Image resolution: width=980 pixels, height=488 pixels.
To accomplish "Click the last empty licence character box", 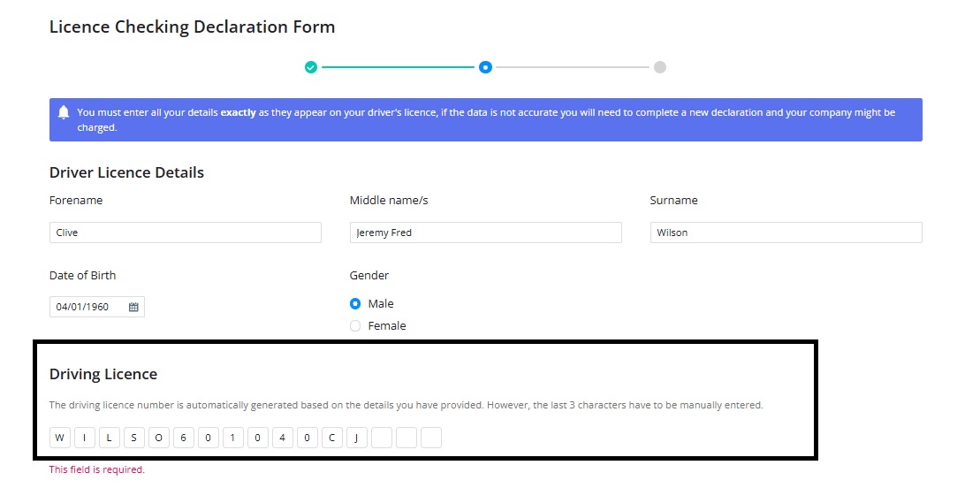I will pos(431,438).
